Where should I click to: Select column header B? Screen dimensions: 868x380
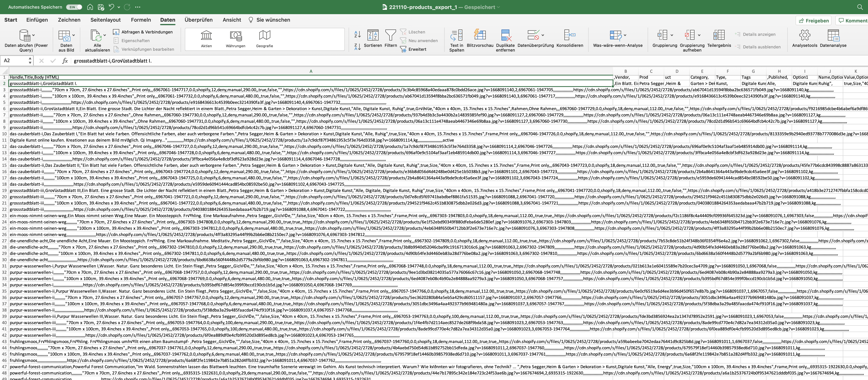pyautogui.click(x=625, y=71)
